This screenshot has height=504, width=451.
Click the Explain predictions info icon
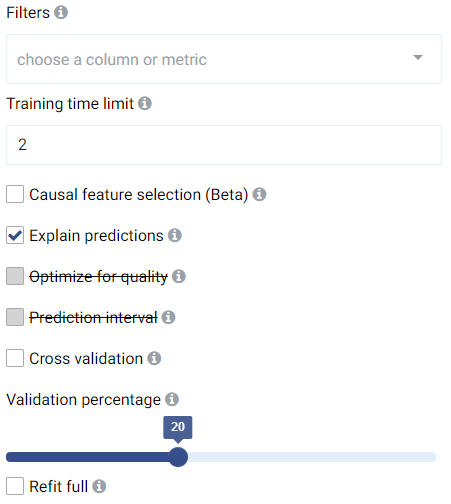[175, 235]
